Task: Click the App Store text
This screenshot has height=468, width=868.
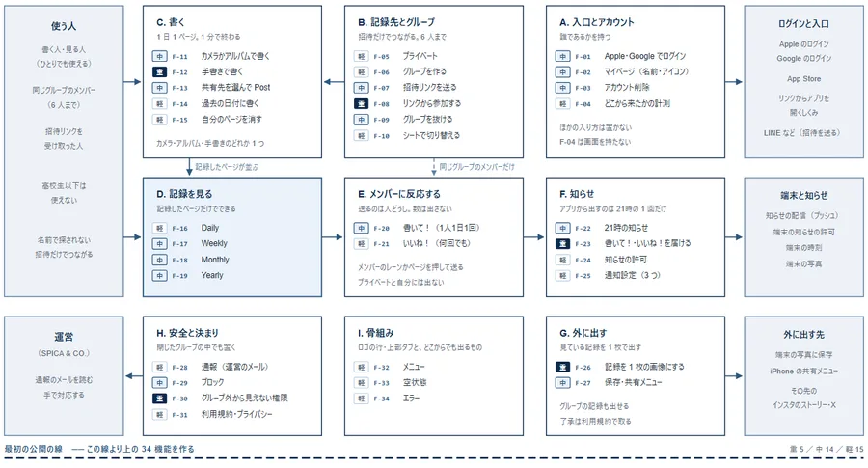Action: [x=803, y=79]
